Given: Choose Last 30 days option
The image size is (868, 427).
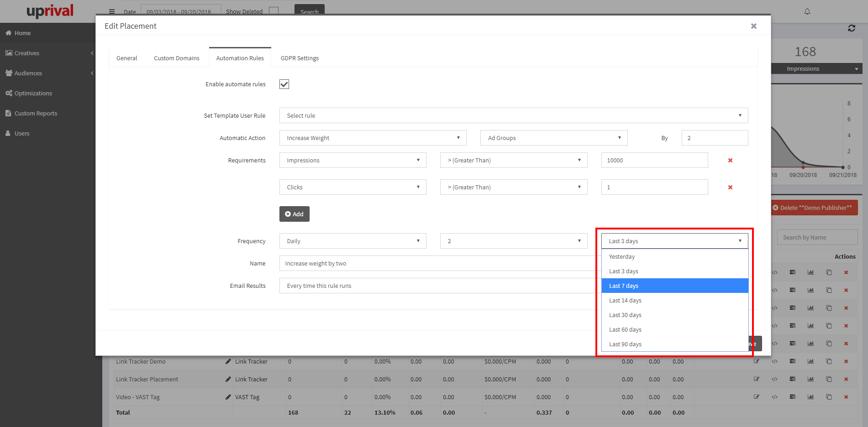Looking at the screenshot, I should [675, 315].
